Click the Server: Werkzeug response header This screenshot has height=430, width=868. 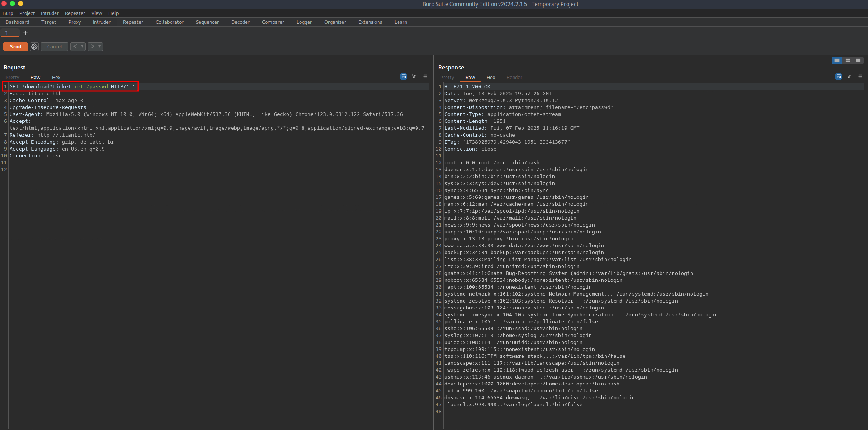coord(501,100)
